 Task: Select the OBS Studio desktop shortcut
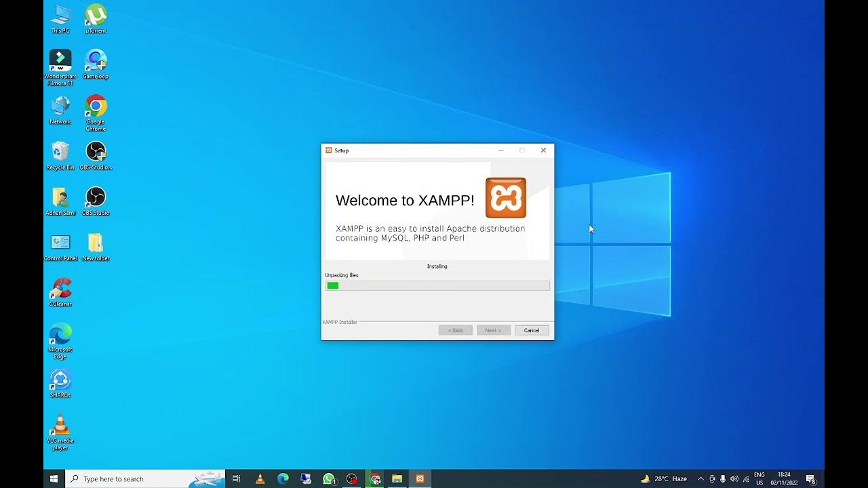96,201
